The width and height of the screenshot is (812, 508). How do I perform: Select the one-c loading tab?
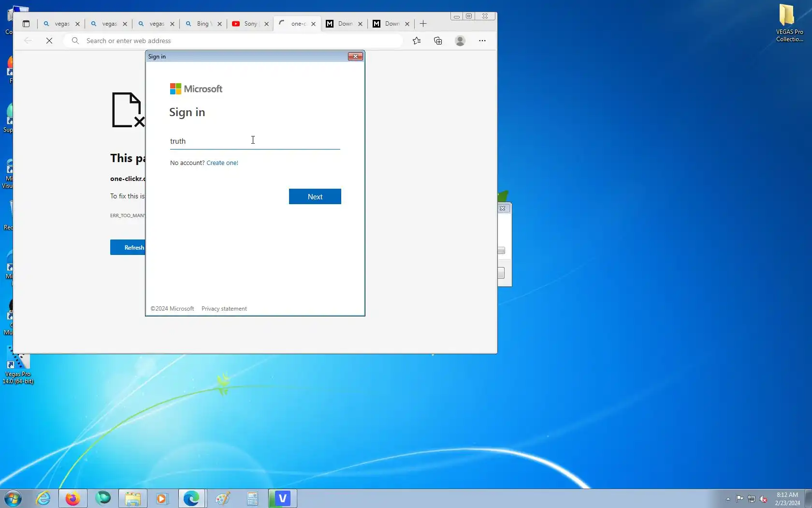[297, 24]
